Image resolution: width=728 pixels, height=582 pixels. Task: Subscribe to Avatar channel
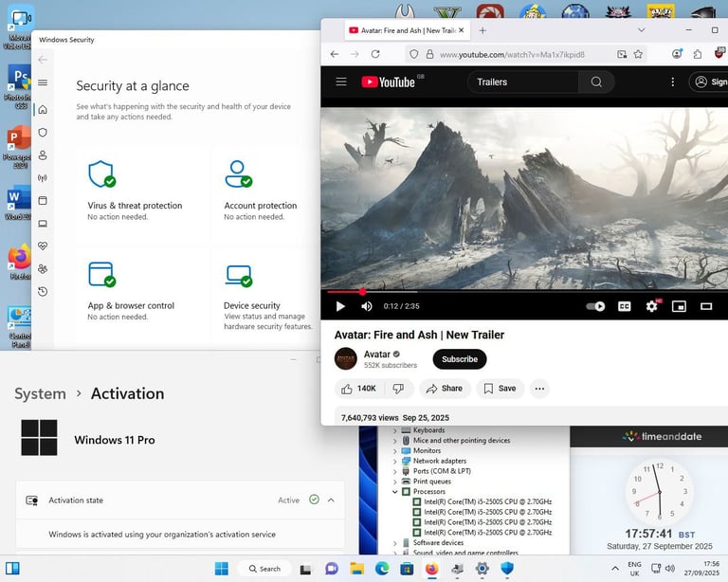click(460, 359)
